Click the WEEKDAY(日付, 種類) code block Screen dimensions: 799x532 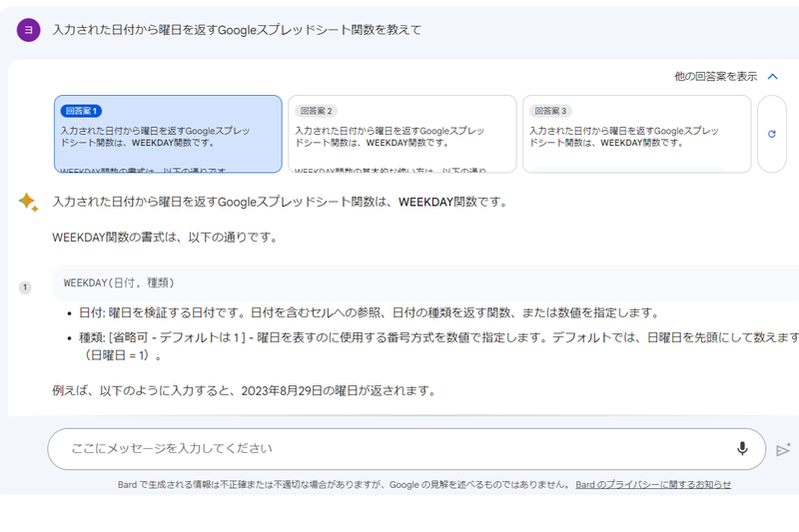425,283
